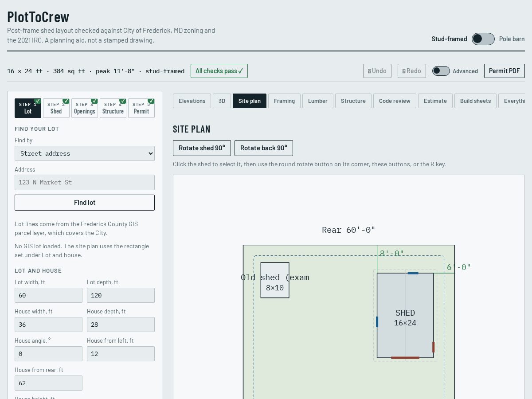The width and height of the screenshot is (532, 399).
Task: Switch to the Elevations view tab
Action: pos(192,101)
